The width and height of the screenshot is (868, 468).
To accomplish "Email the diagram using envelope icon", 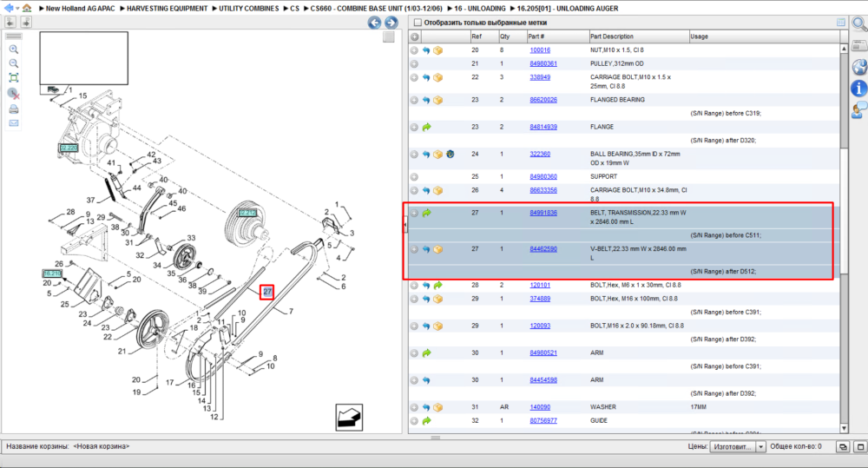I will (x=14, y=123).
